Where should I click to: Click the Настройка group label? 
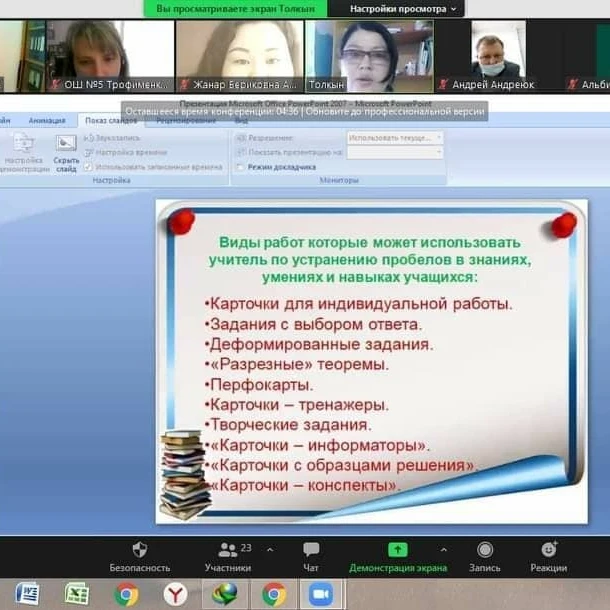coord(111,180)
